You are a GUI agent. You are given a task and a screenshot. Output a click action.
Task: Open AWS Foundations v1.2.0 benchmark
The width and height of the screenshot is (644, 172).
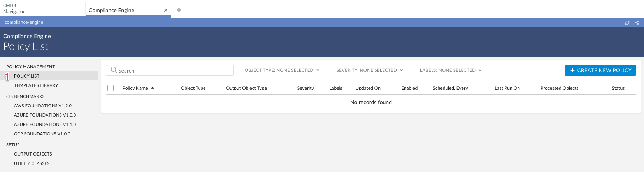click(43, 106)
